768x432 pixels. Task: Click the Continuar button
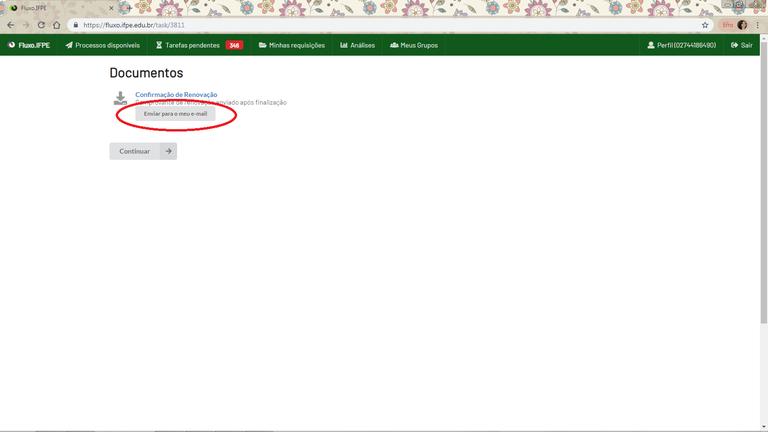click(143, 151)
